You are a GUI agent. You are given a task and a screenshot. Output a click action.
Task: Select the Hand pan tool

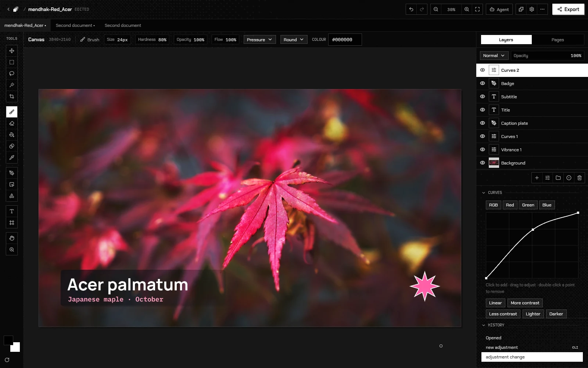12,238
